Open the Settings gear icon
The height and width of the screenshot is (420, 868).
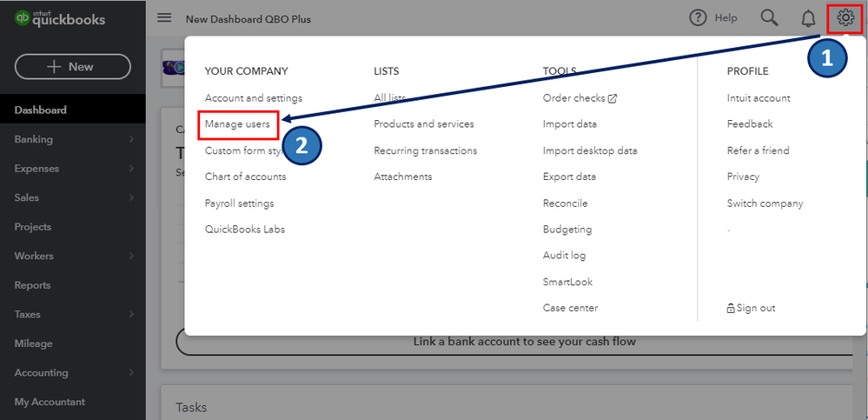845,18
